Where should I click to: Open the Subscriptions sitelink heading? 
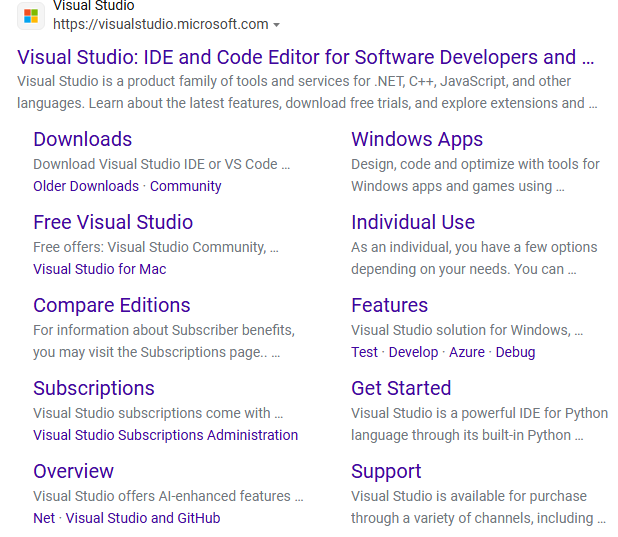[94, 388]
